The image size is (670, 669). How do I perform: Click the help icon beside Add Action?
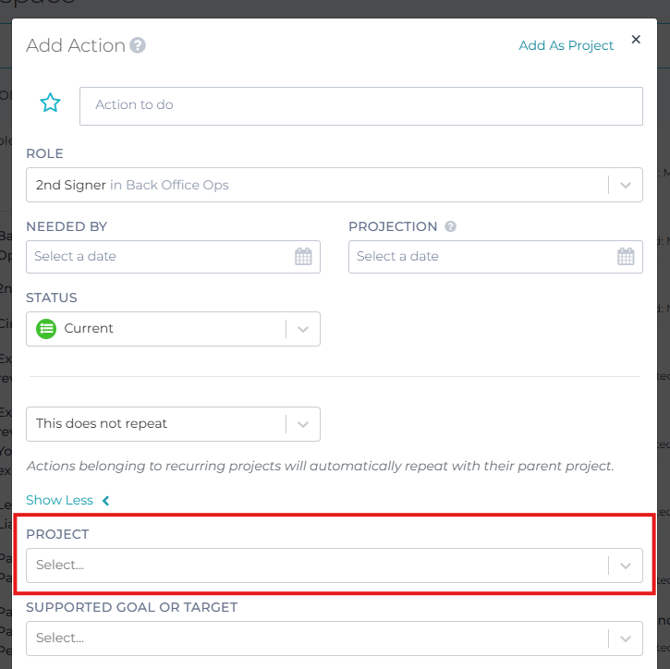pos(138,45)
